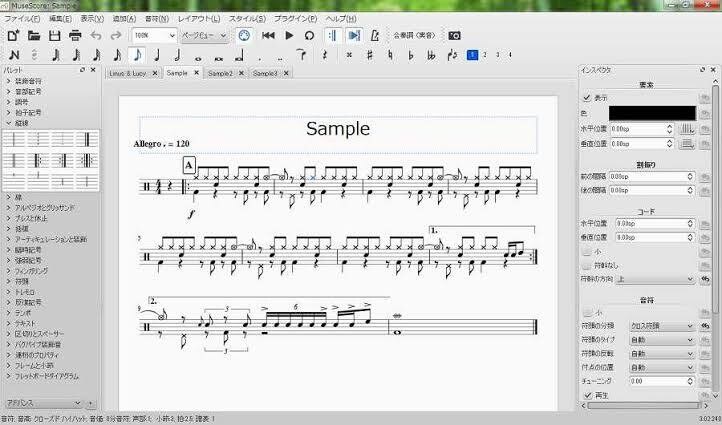Toggle MIDI input button
Image resolution: width=722 pixels, height=425 pixels.
(x=245, y=35)
